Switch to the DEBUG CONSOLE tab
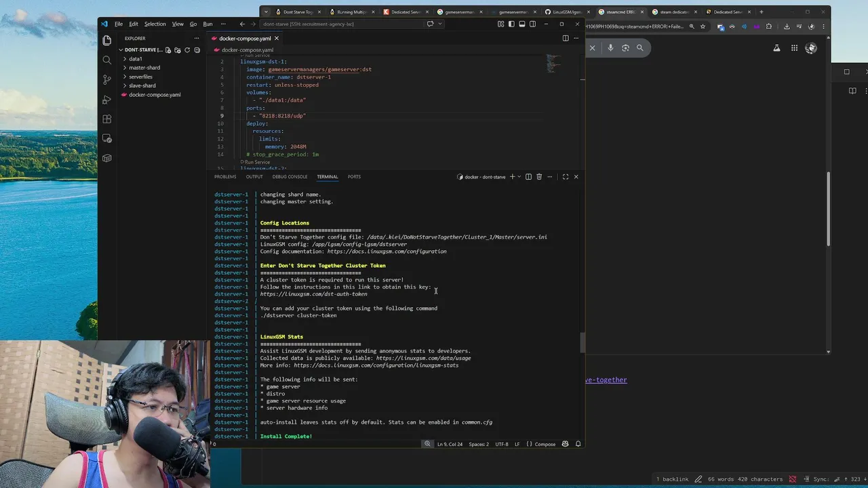This screenshot has height=488, width=868. [x=290, y=177]
